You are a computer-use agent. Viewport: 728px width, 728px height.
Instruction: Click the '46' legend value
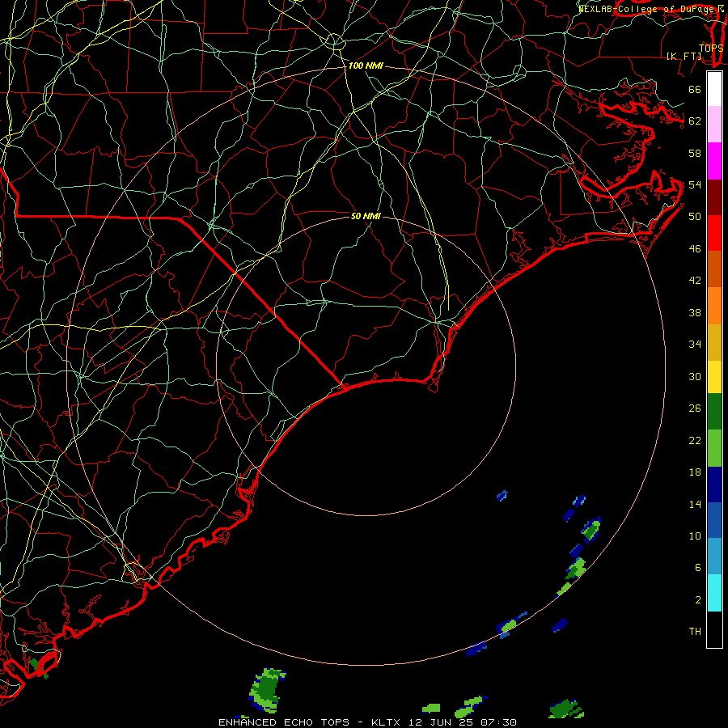[695, 249]
